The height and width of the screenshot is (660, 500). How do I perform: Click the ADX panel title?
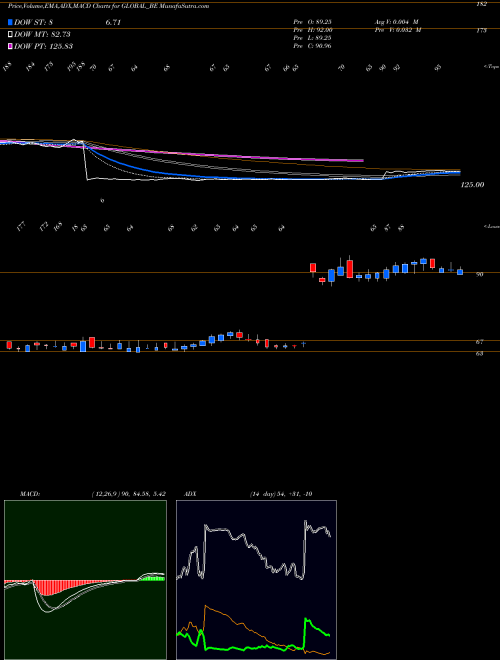click(x=191, y=494)
